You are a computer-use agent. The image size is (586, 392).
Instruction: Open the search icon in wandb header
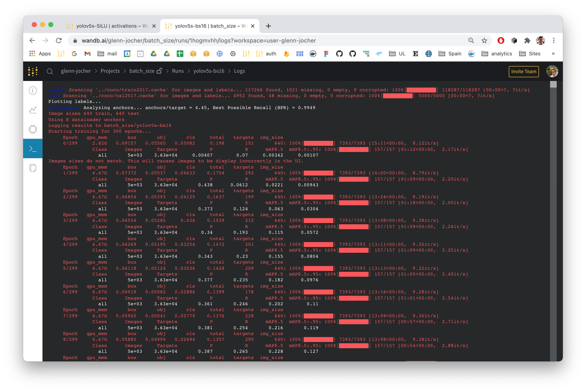click(x=50, y=71)
